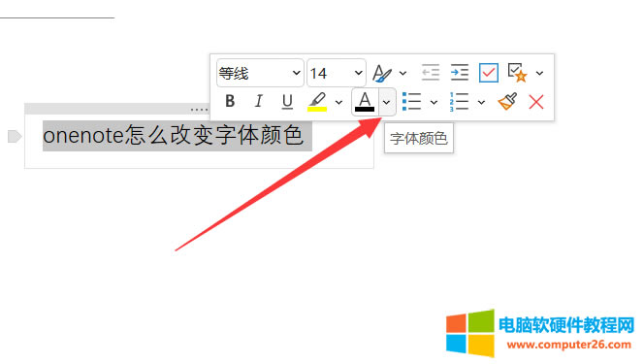Expand numbered list style dropdown
Image resolution: width=644 pixels, height=364 pixels.
pos(481,102)
